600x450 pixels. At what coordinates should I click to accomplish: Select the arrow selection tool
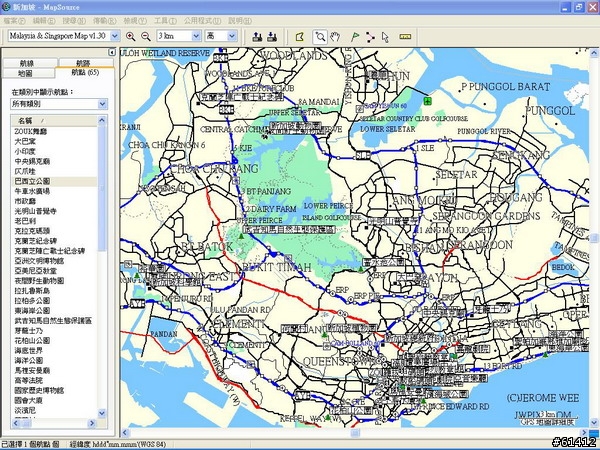(x=385, y=37)
